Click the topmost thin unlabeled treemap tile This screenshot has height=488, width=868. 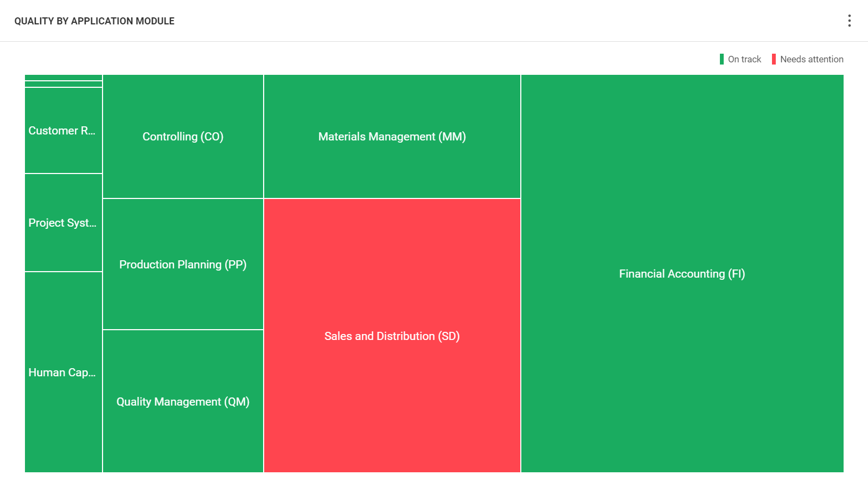[63, 78]
